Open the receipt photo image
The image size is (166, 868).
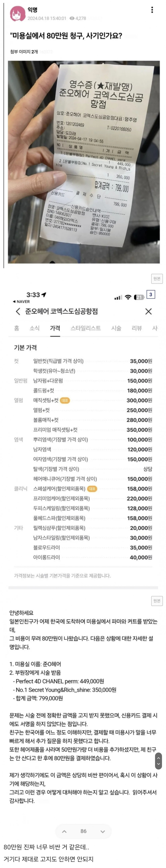pyautogui.click(x=84, y=162)
